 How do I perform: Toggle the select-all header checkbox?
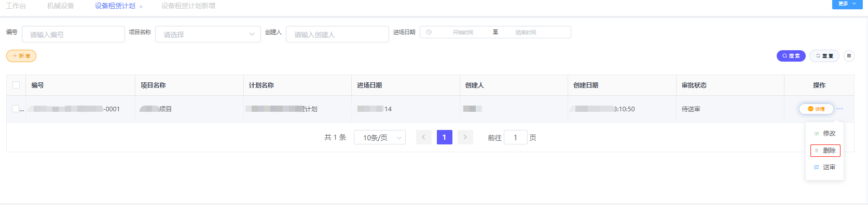click(x=16, y=85)
